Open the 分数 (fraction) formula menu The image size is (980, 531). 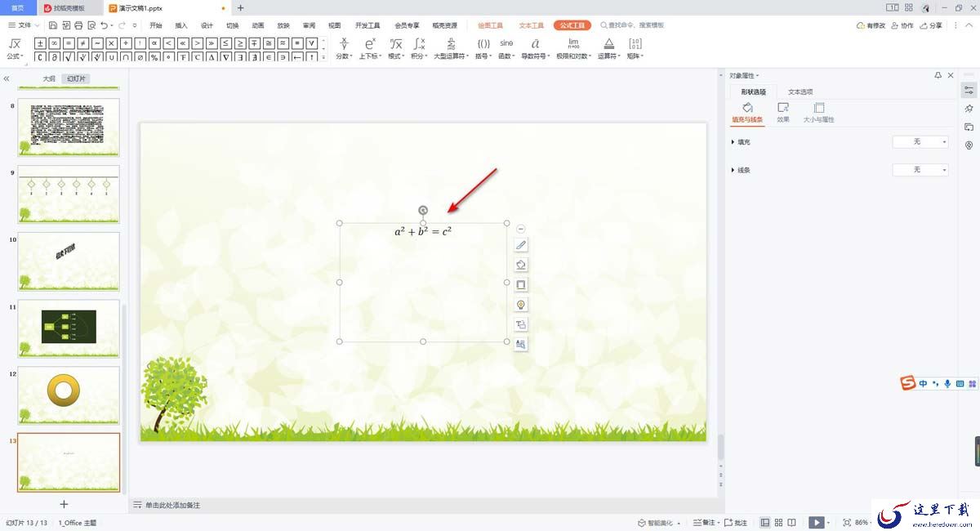pos(344,47)
